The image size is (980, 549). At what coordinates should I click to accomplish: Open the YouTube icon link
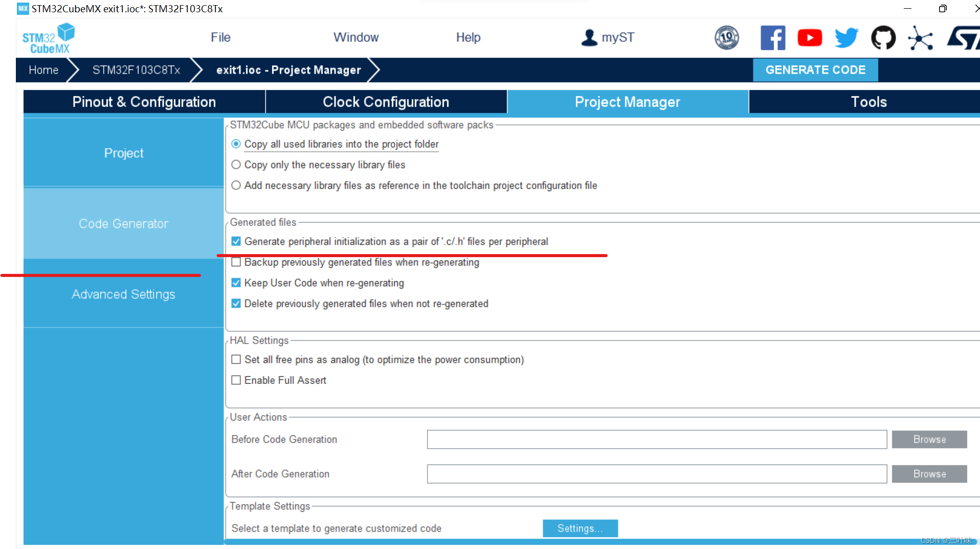point(810,38)
